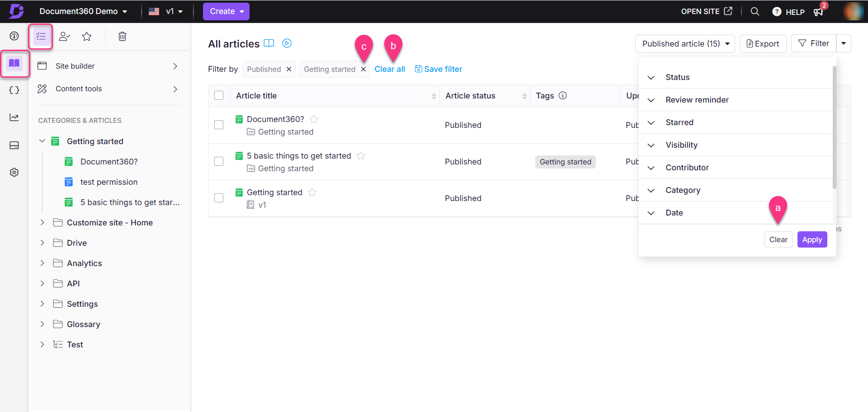This screenshot has width=868, height=412.
Task: Click the Tags info icon
Action: point(563,95)
